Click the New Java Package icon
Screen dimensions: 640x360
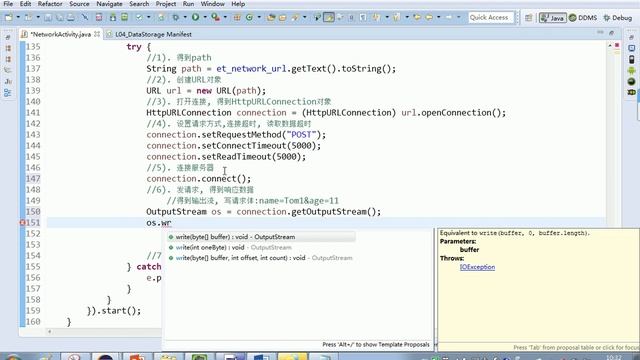(x=237, y=18)
